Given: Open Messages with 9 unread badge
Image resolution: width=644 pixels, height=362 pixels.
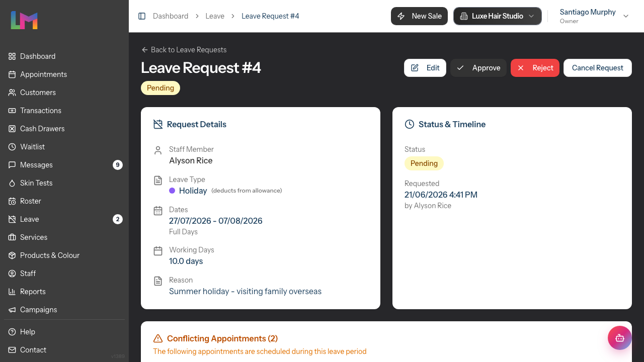Looking at the screenshot, I should coord(64,165).
